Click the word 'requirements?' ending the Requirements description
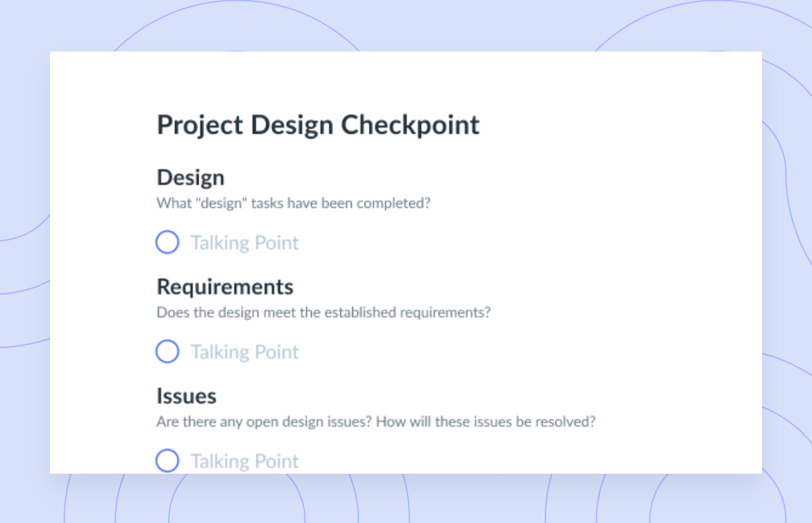 (445, 312)
